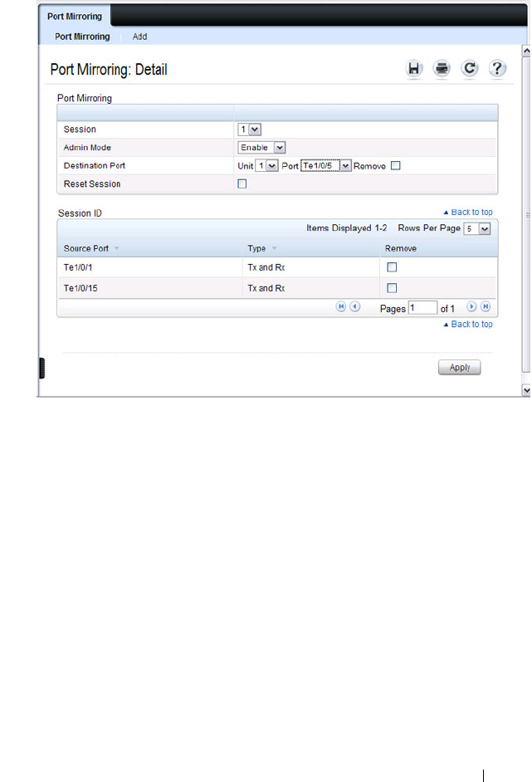Go to first page icon
The height and width of the screenshot is (782, 532).
(x=341, y=306)
